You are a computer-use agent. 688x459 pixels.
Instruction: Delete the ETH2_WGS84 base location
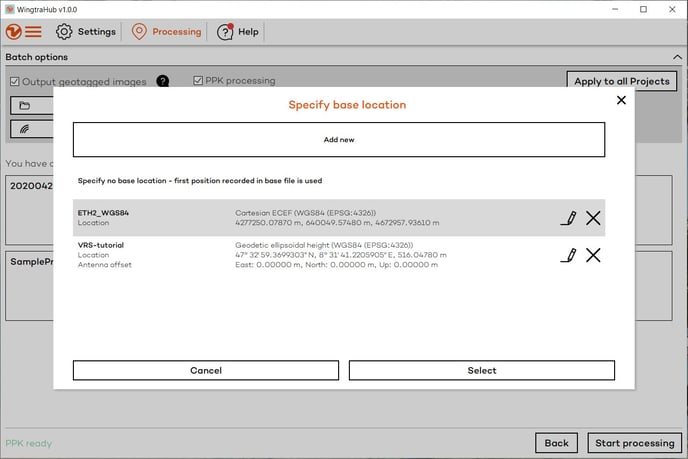(x=593, y=218)
